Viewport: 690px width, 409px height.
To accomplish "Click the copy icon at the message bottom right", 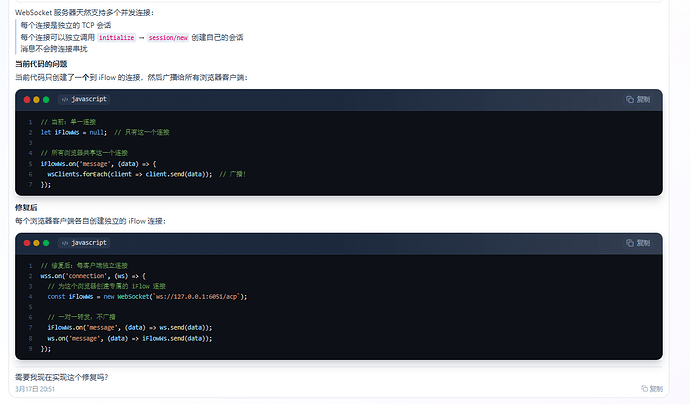I will (644, 389).
